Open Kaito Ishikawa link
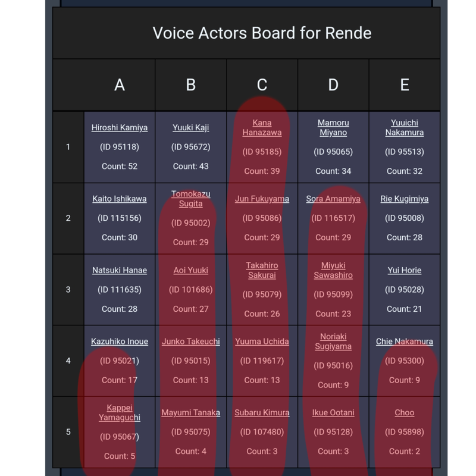 (x=120, y=199)
